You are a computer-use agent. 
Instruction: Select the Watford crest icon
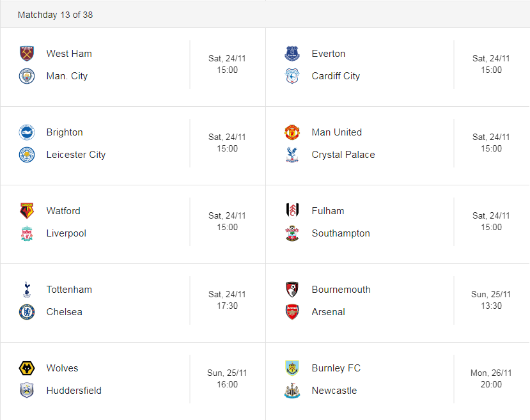tap(27, 211)
